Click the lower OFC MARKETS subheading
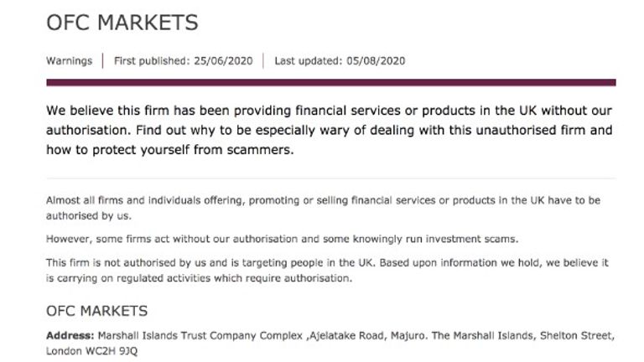Image resolution: width=644 pixels, height=362 pixels. [97, 311]
